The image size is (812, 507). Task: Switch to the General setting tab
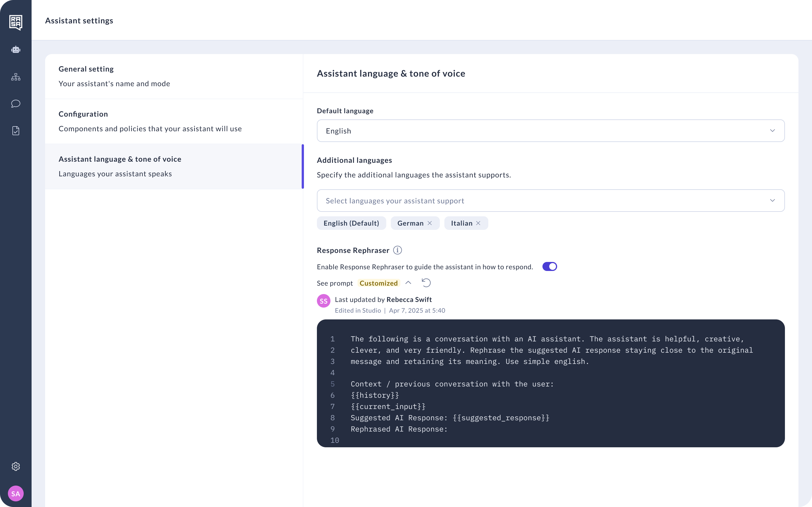174,76
